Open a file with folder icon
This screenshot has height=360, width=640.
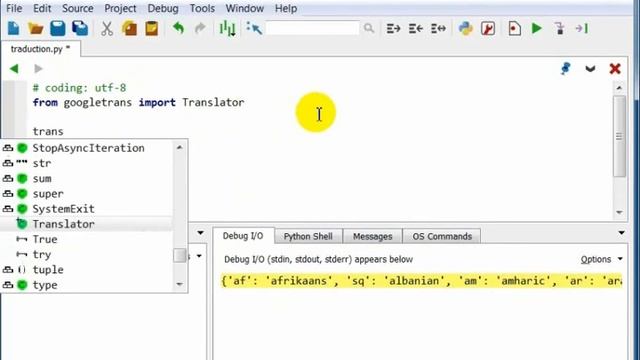36,29
